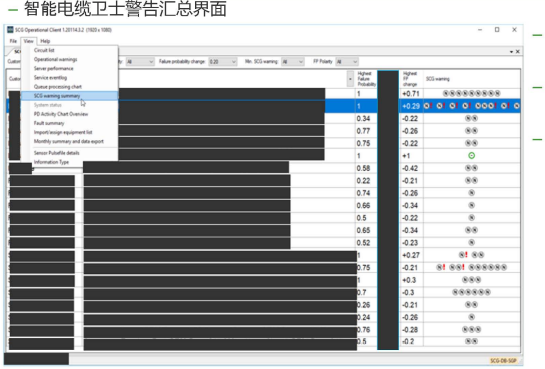Open the tab list arrow at panel top right

point(511,52)
